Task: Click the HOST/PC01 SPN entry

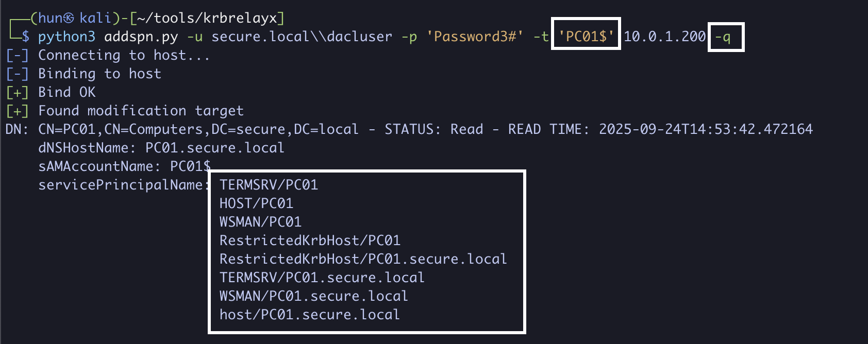Action: [256, 203]
